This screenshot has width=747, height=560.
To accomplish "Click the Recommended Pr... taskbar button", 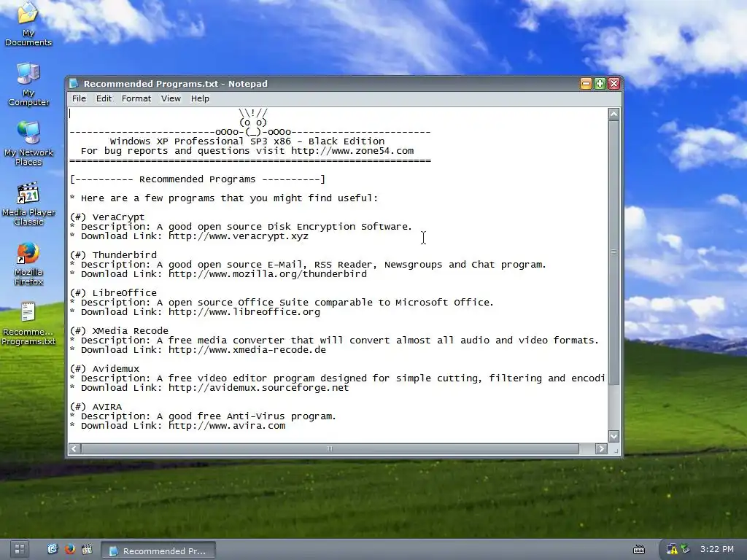I will 158,551.
